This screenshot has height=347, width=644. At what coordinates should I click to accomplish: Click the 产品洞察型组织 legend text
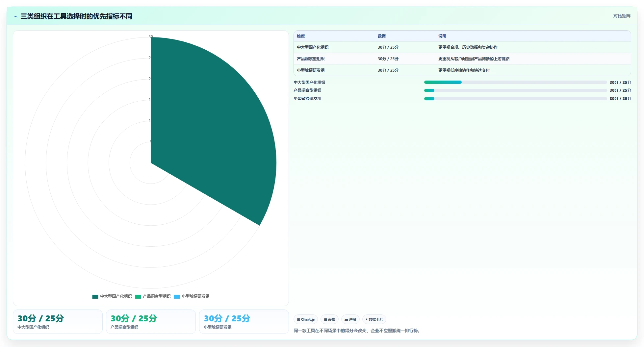pyautogui.click(x=157, y=296)
